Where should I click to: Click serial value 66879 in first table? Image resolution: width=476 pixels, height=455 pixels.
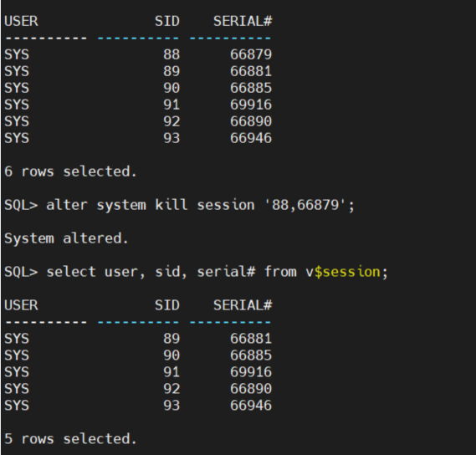(x=251, y=54)
